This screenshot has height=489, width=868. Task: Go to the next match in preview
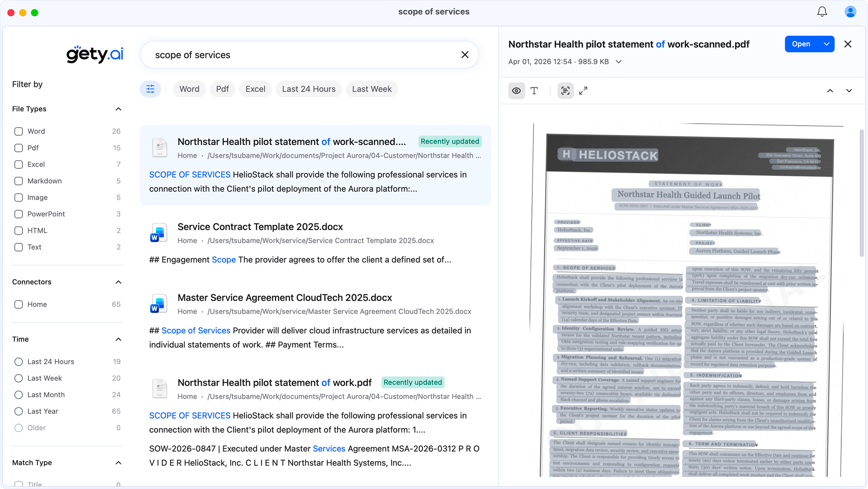pos(849,91)
